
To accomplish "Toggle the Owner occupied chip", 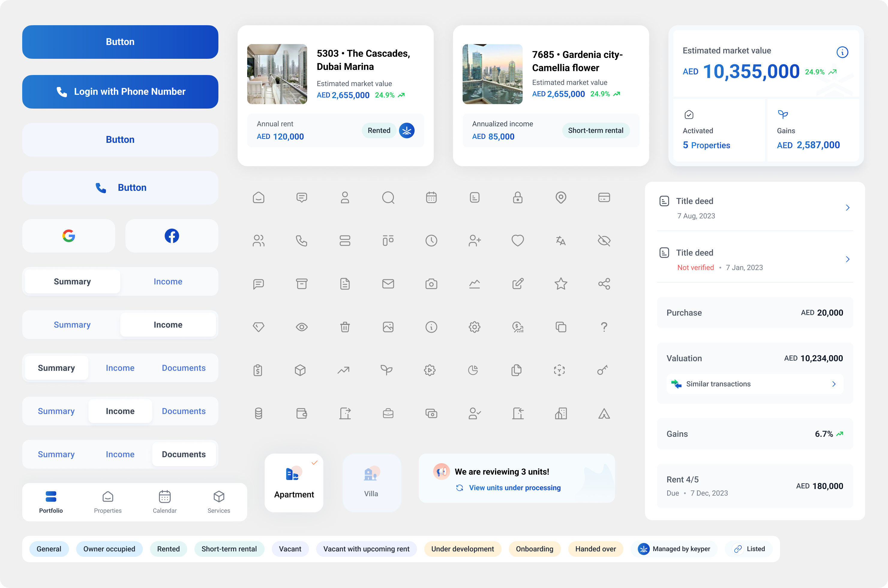I will tap(109, 549).
